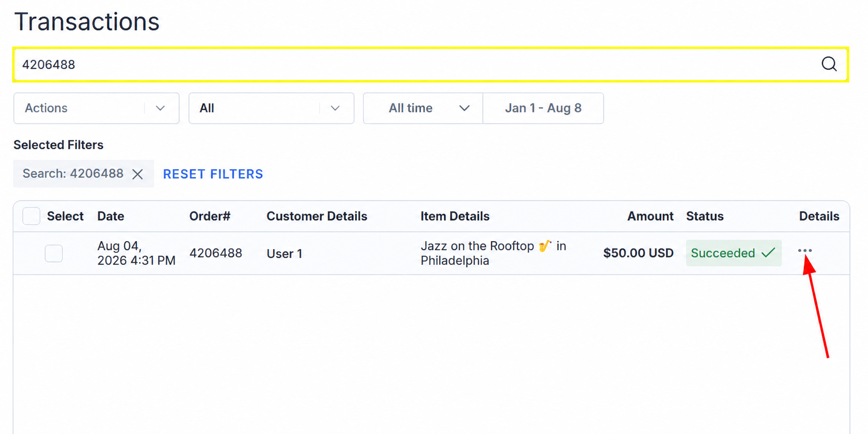This screenshot has height=434, width=868.
Task: Open the All status filter dropdown
Action: point(272,108)
